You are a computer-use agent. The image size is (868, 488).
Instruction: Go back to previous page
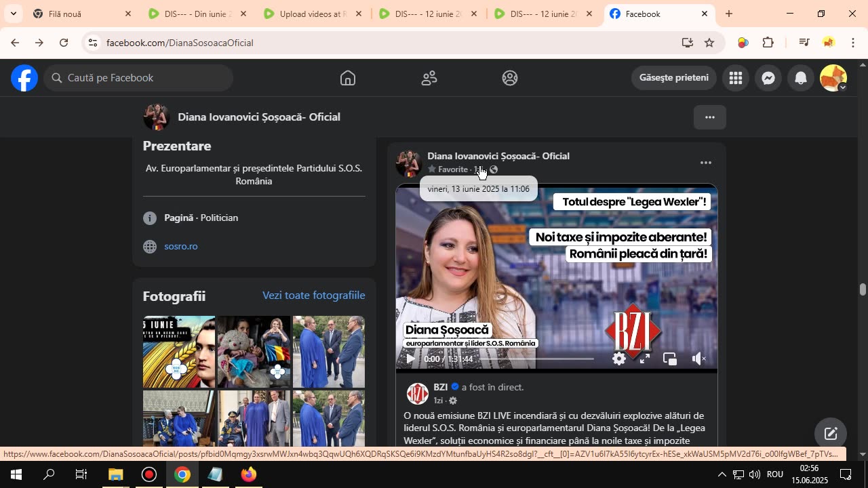pyautogui.click(x=14, y=43)
